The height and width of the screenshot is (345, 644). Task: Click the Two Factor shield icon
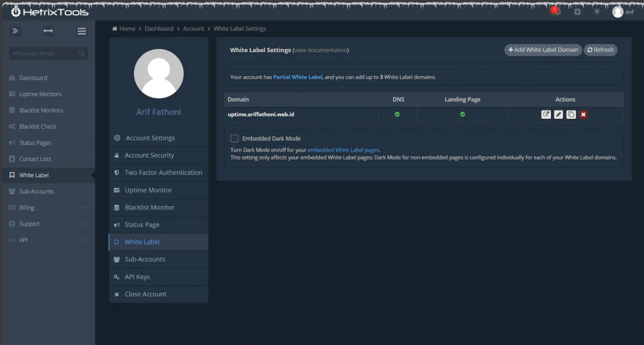[x=116, y=173]
